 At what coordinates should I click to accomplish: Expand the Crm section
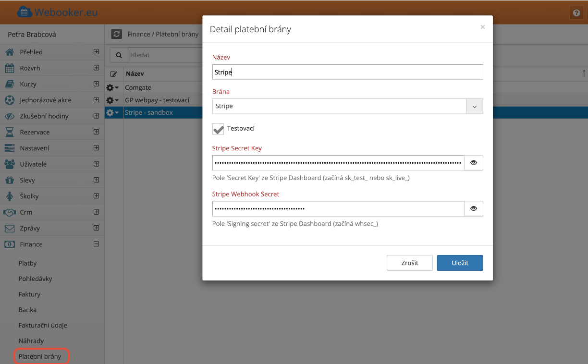pos(97,212)
